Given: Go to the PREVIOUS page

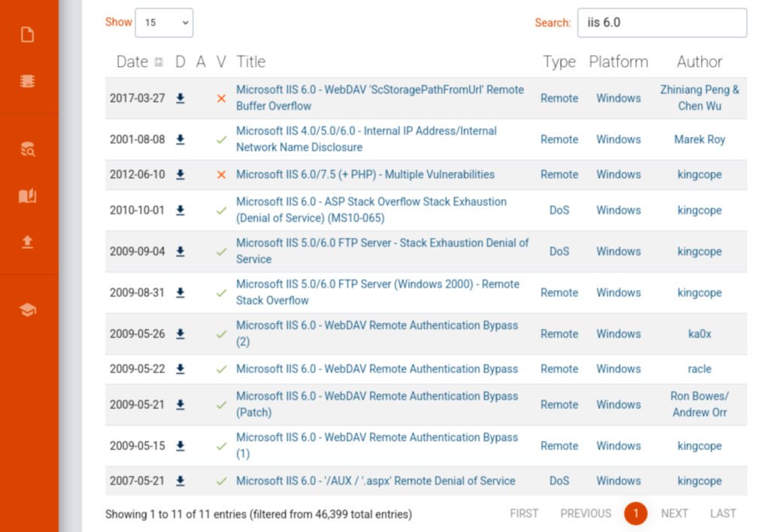Looking at the screenshot, I should [x=586, y=513].
